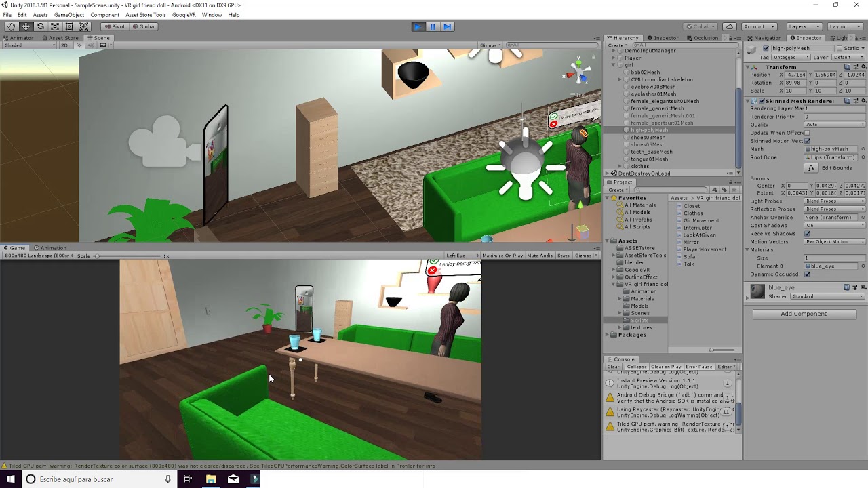
Task: Open Mail app in taskbar
Action: point(233,479)
